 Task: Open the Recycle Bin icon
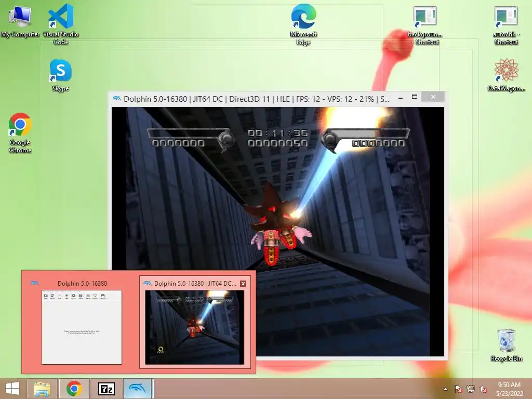pos(506,345)
